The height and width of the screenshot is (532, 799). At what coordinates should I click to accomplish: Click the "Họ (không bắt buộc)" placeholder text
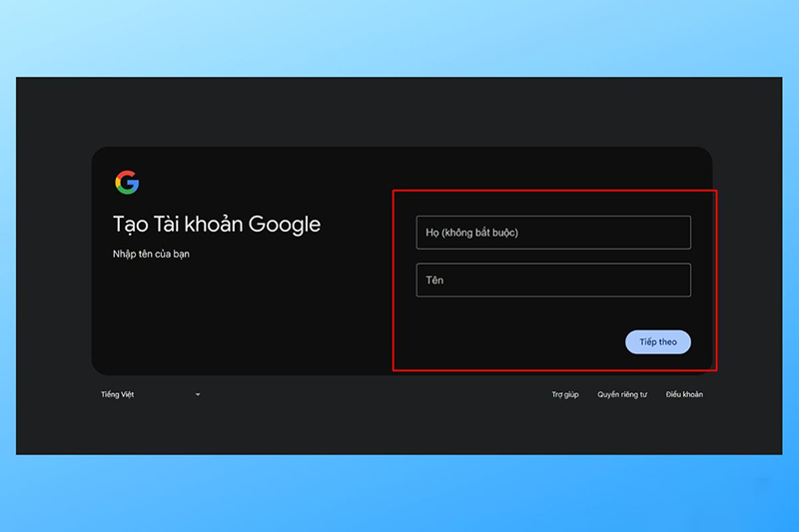pyautogui.click(x=471, y=233)
